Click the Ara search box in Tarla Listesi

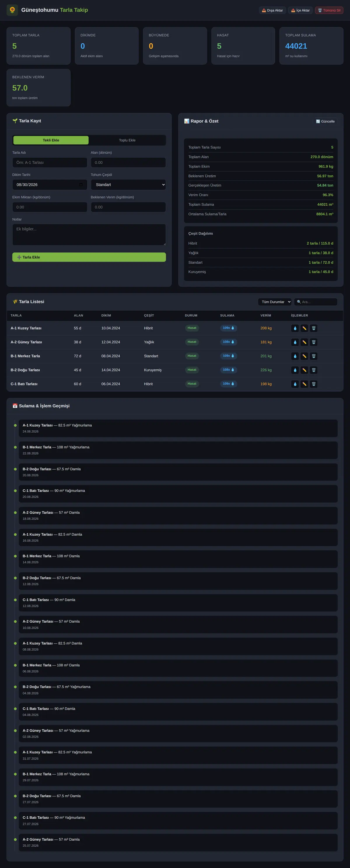coord(316,302)
